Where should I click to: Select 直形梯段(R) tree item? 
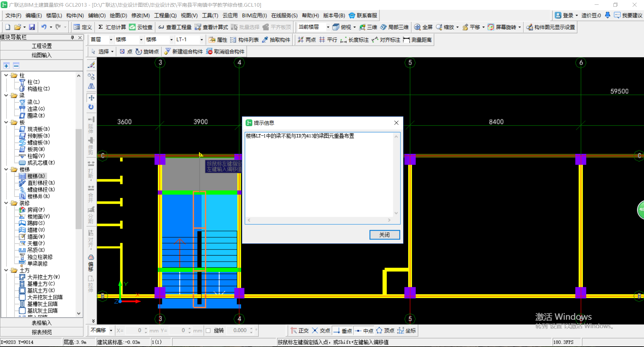click(x=41, y=183)
